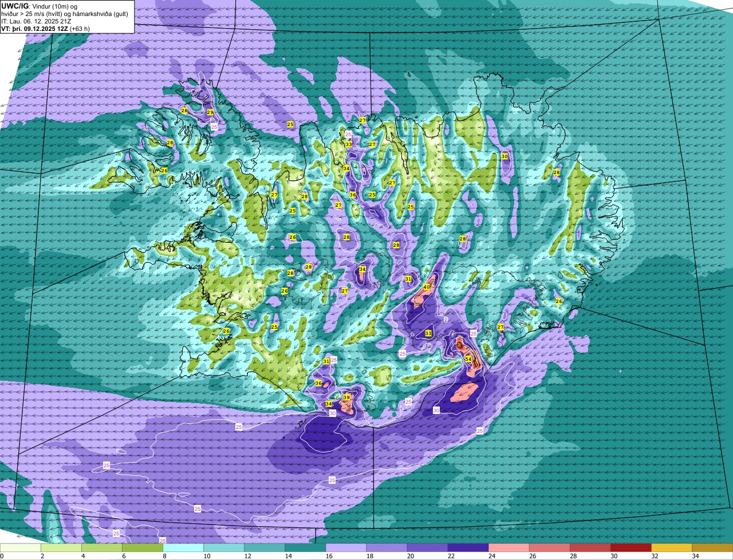733x560 pixels.
Task: Click the 18–20 m/s light purple legend swatch
Action: 388,548
